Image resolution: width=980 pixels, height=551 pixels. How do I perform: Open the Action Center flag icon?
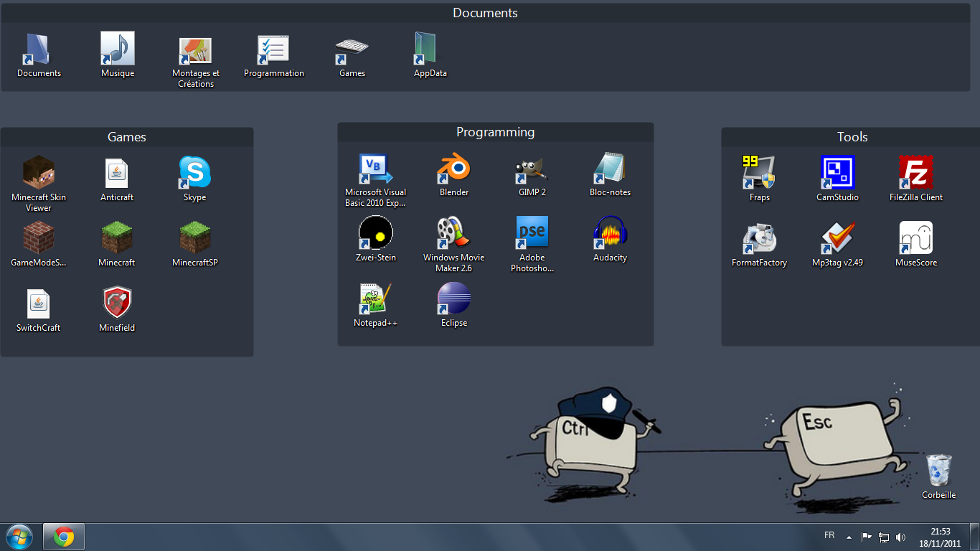click(867, 537)
